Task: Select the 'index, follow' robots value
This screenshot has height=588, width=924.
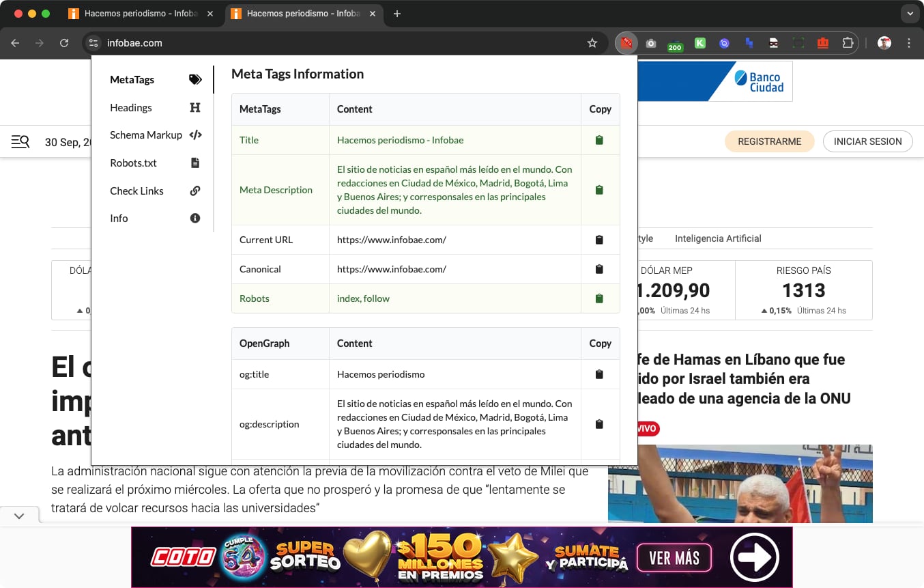Action: coord(364,298)
